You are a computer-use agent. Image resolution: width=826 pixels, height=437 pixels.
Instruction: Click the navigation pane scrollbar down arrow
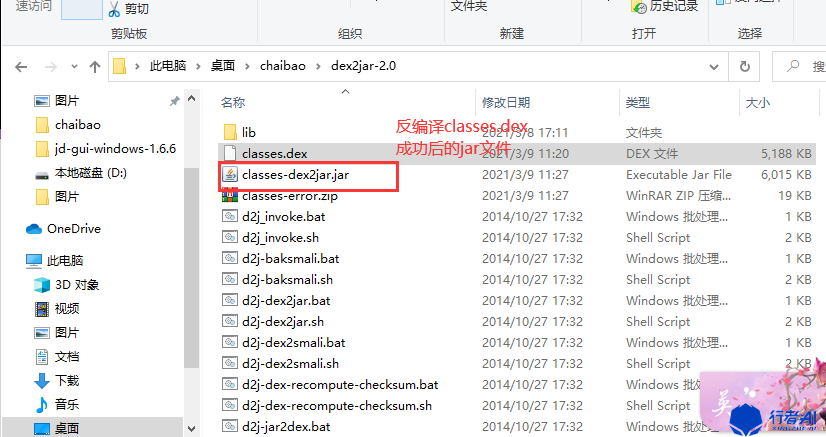[191, 429]
